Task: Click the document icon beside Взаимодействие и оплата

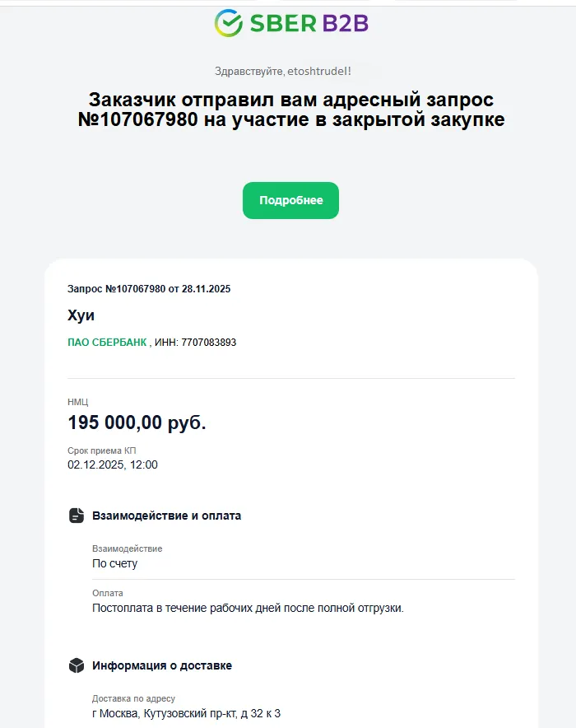Action: click(77, 516)
